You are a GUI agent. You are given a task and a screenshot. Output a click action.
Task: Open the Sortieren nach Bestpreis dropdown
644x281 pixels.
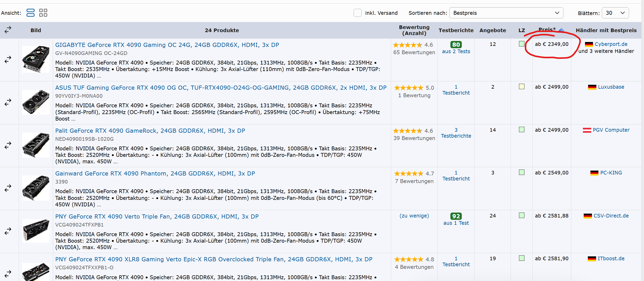point(506,13)
